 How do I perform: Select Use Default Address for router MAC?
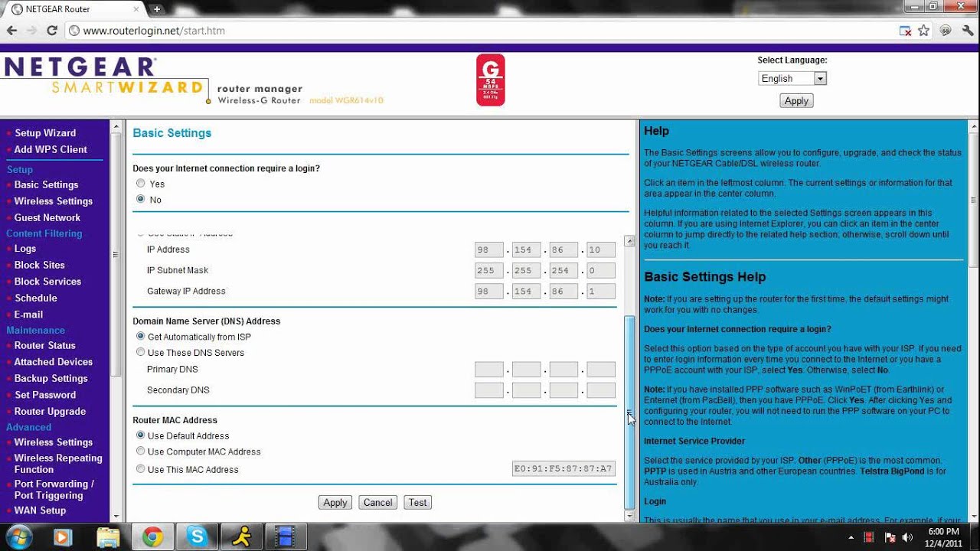click(x=140, y=435)
